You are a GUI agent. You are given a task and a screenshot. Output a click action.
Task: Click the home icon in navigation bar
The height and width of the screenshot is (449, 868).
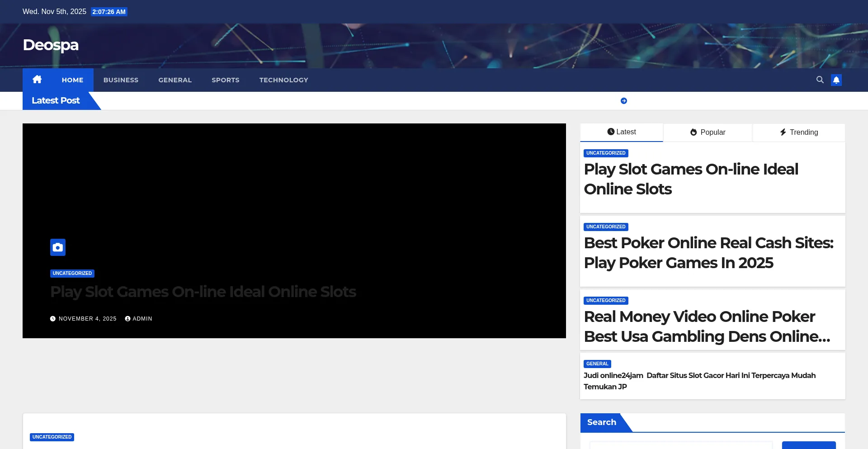(x=37, y=80)
